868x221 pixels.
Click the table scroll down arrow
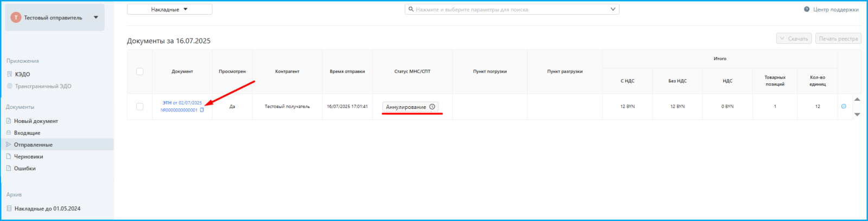point(857,114)
